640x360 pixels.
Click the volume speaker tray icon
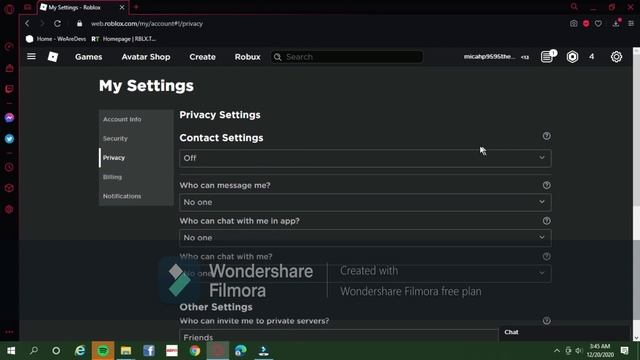[x=578, y=351]
